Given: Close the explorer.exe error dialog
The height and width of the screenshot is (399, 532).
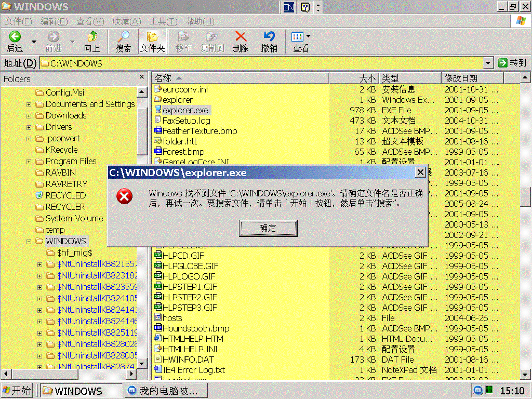Looking at the screenshot, I should [420, 172].
